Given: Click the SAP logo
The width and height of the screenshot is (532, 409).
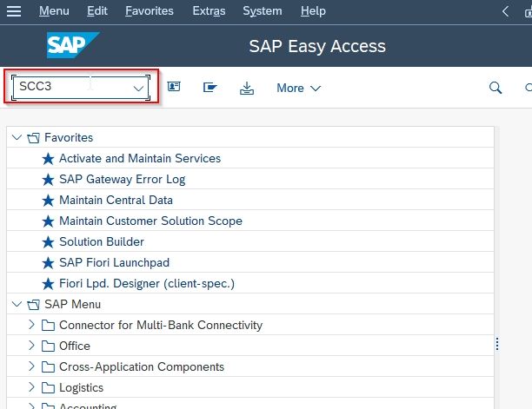Looking at the screenshot, I should tap(73, 45).
